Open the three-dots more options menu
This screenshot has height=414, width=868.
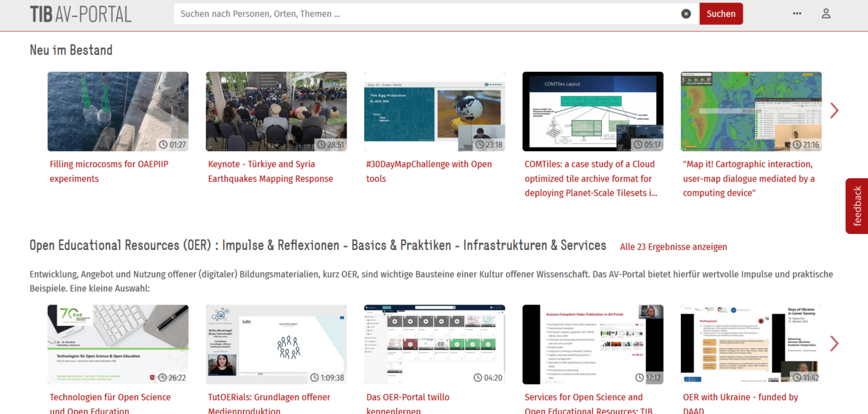(797, 13)
